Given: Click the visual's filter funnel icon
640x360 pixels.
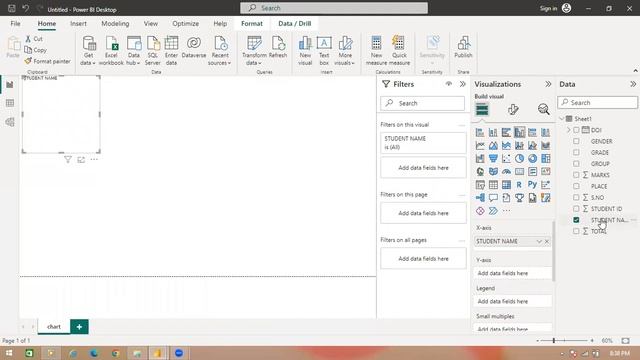Looking at the screenshot, I should coord(68,160).
